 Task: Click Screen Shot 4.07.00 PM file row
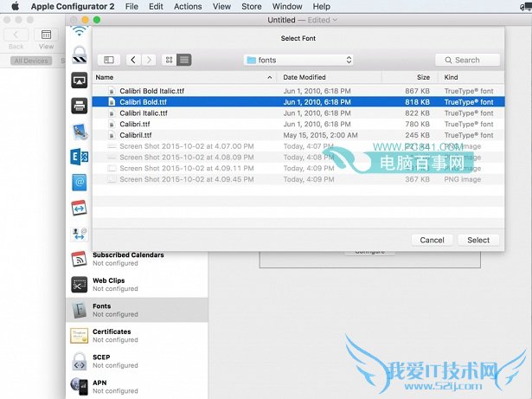(x=298, y=146)
